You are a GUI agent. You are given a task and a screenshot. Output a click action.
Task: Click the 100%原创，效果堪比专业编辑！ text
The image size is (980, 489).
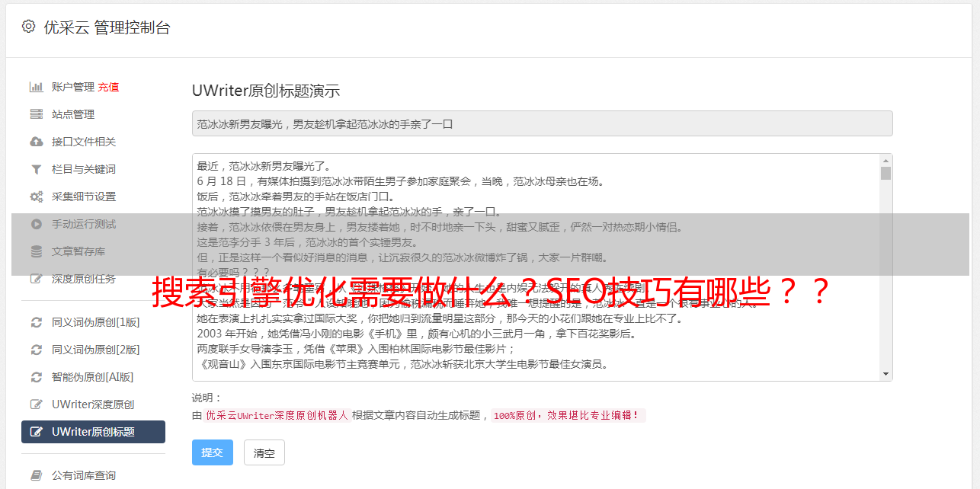point(568,416)
